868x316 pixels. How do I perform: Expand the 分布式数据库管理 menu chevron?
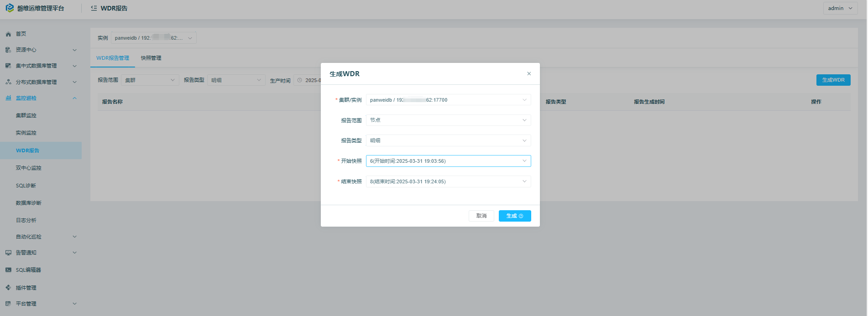[75, 82]
